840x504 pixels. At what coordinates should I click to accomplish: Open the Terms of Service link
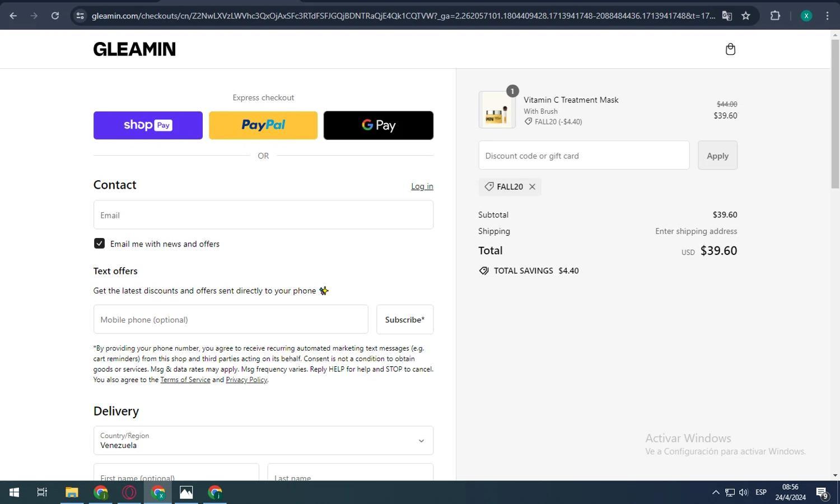pos(185,380)
